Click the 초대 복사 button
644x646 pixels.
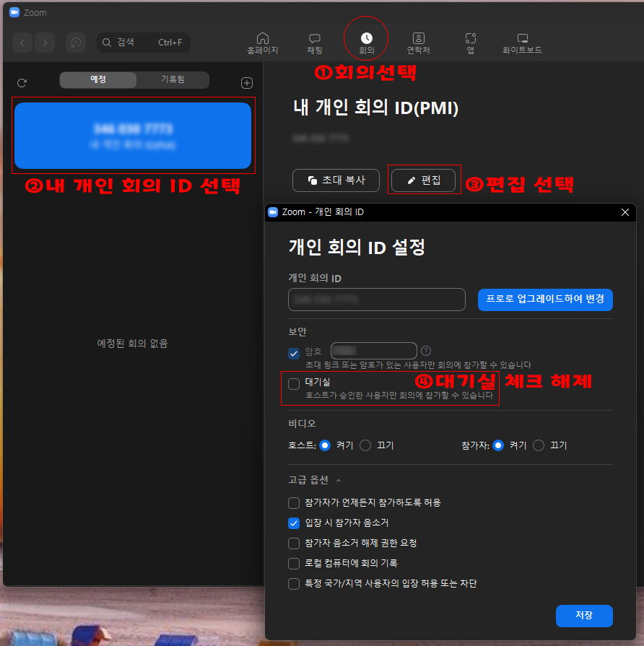[x=336, y=180]
